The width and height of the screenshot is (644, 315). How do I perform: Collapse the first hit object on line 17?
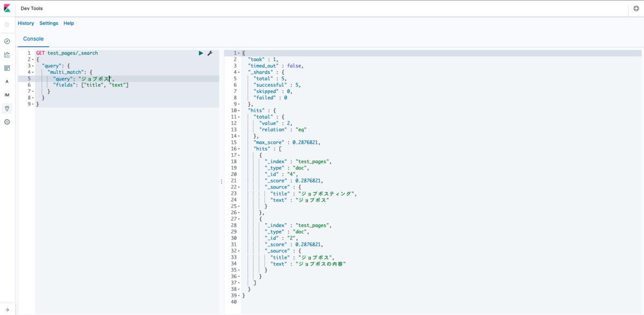[239, 156]
